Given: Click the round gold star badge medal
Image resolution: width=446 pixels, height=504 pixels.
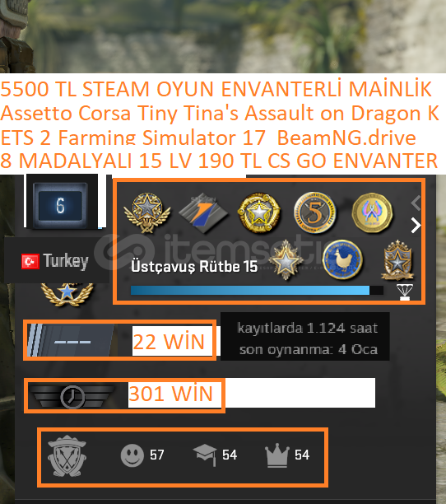Looking at the screenshot, I should [x=259, y=212].
